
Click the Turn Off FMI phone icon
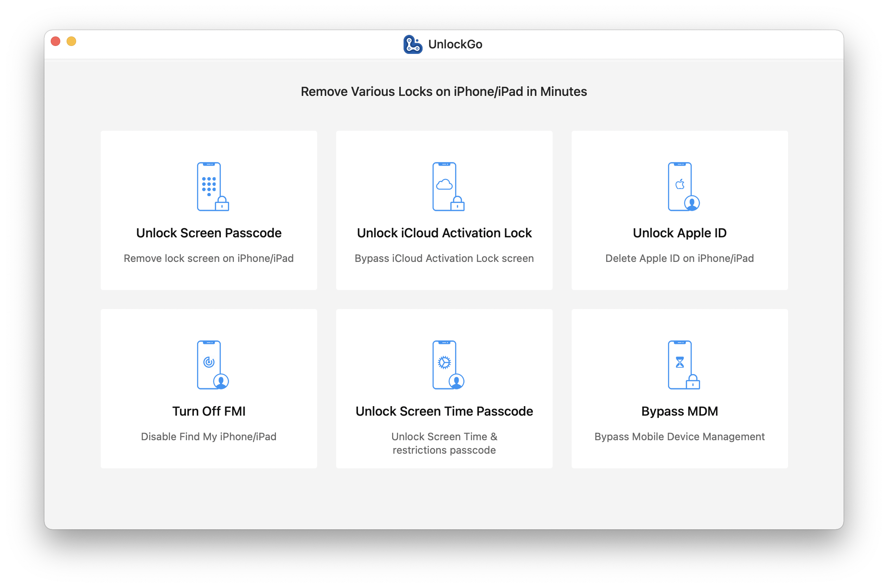(213, 365)
